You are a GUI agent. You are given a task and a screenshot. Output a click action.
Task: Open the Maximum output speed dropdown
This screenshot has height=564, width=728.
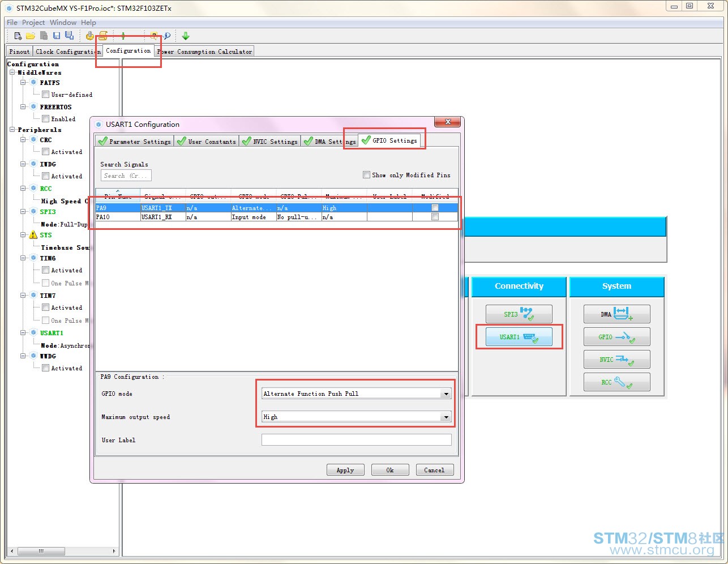(357, 417)
